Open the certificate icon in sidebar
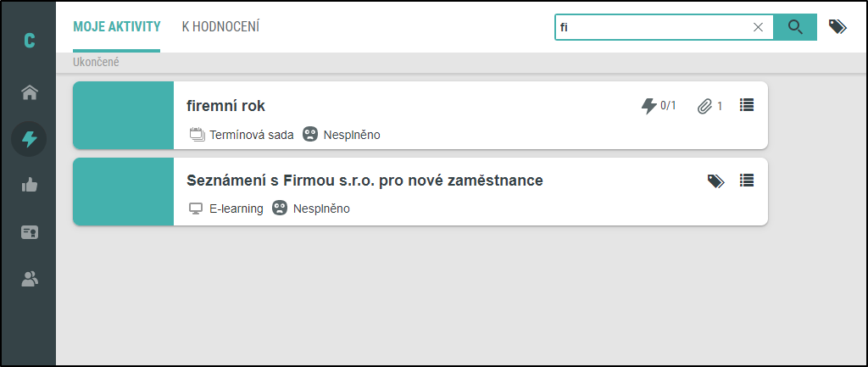 pyautogui.click(x=30, y=232)
